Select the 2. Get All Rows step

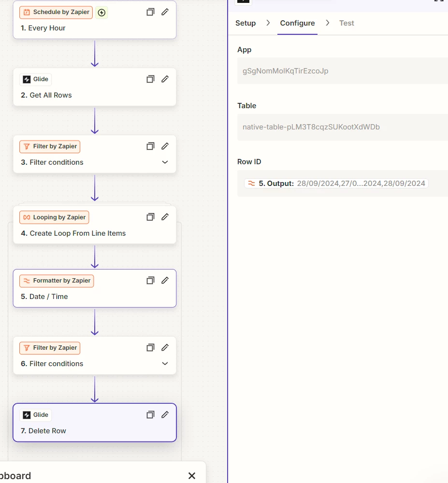(x=95, y=87)
